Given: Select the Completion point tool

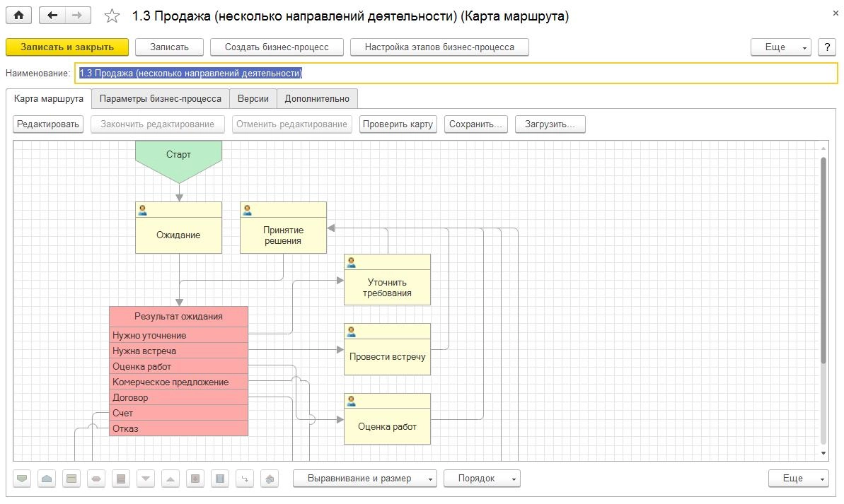Looking at the screenshot, I should [47, 479].
